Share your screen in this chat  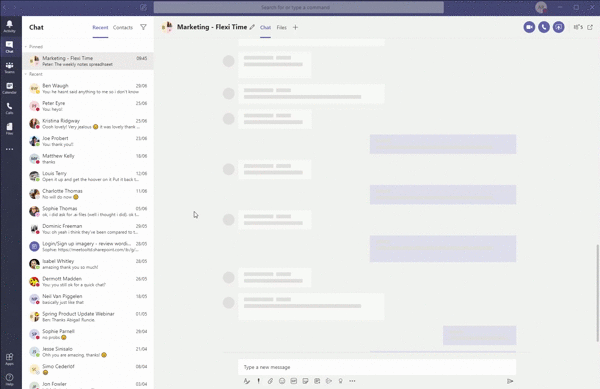click(x=558, y=27)
